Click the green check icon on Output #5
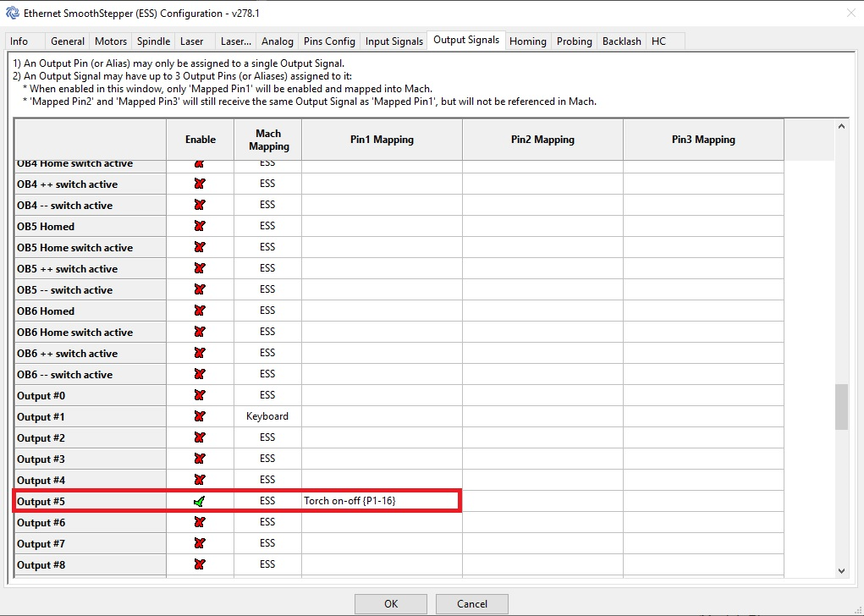 click(200, 501)
